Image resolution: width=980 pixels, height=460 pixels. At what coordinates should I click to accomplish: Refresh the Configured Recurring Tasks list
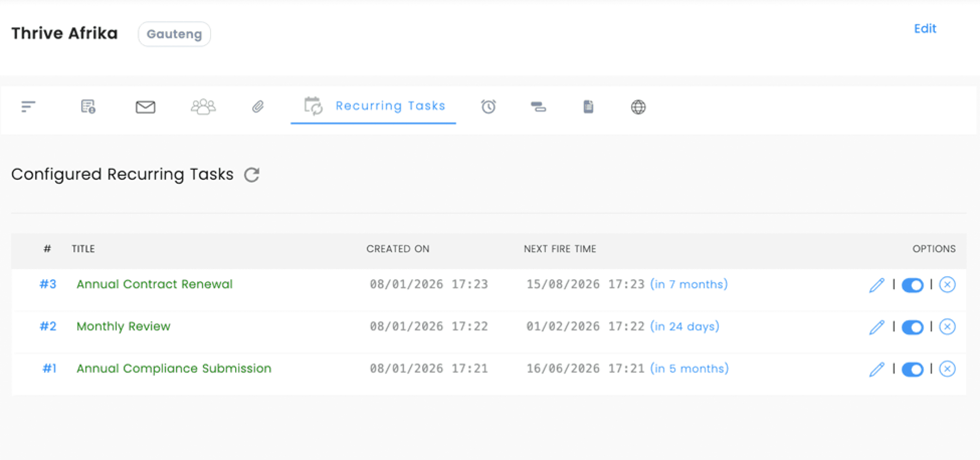coord(251,175)
